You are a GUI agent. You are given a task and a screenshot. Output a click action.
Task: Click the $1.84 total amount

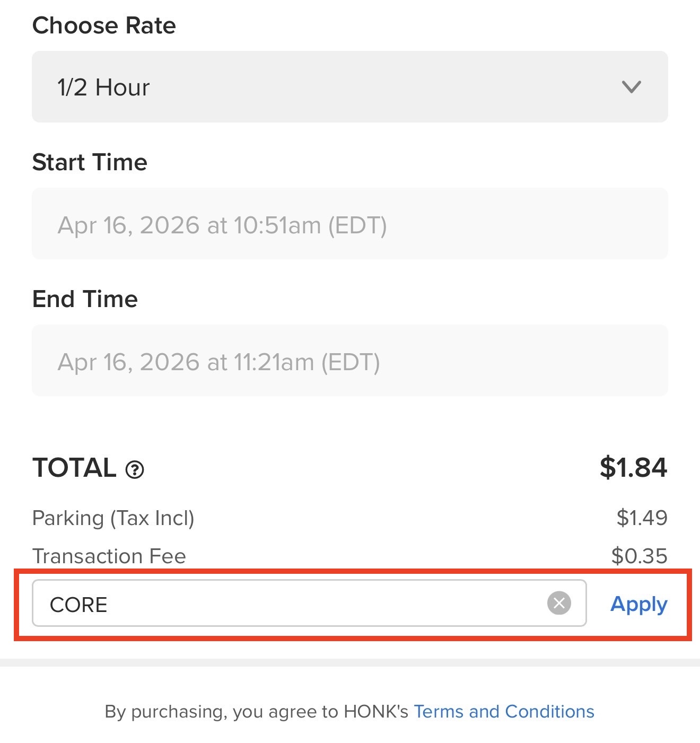pos(633,468)
